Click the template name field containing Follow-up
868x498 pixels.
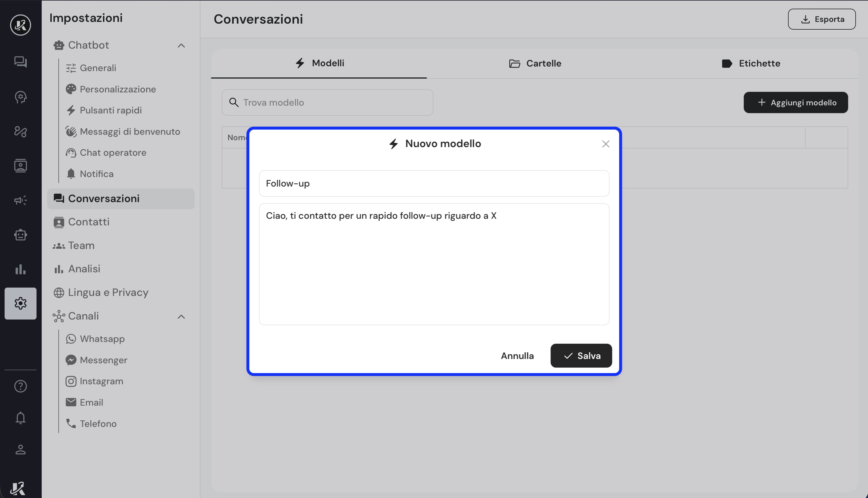coord(434,183)
